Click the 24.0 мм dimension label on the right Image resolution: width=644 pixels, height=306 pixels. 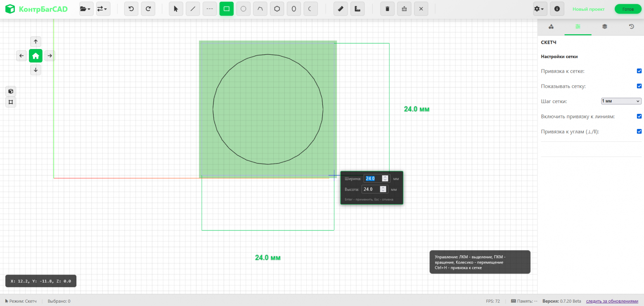[x=417, y=109]
